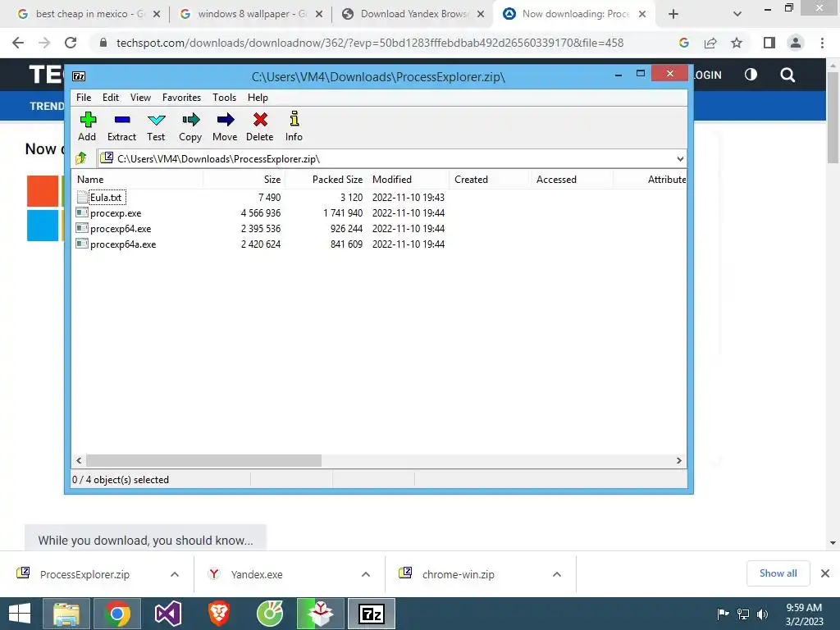Open Yandex.exe download item

coord(257,574)
